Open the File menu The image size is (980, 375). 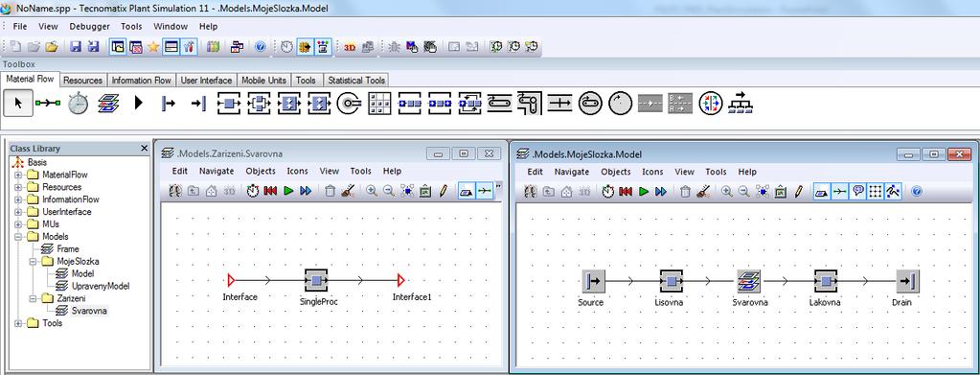click(20, 26)
